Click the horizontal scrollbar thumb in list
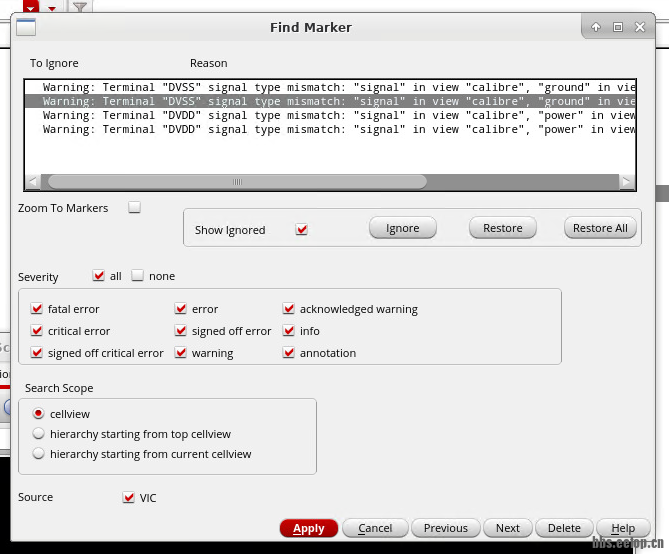Image resolution: width=669 pixels, height=554 pixels. [x=237, y=182]
